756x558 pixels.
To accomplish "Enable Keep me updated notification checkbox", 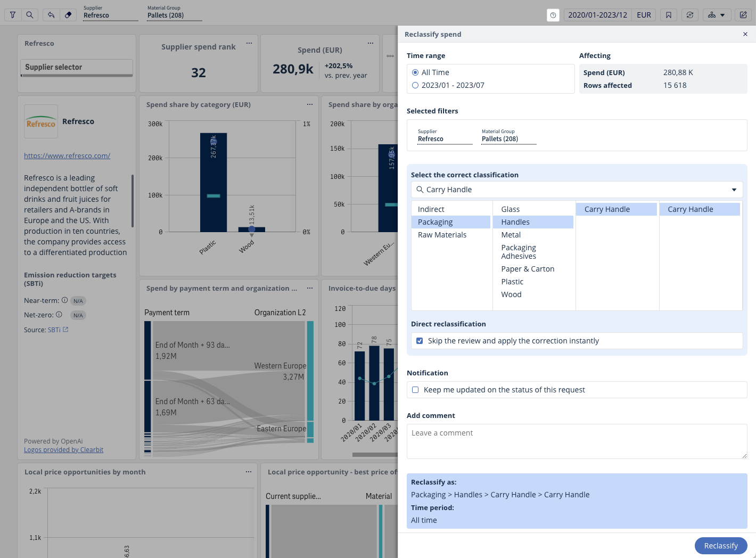I will (415, 390).
